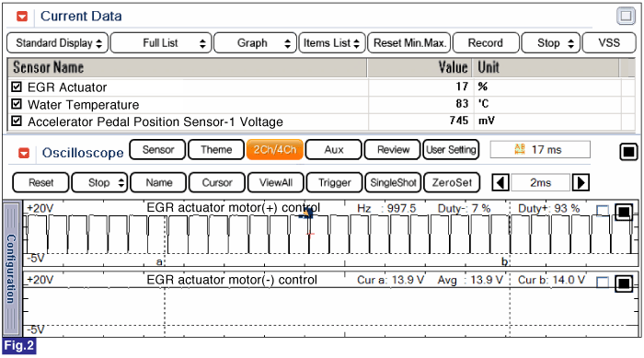Decrease time base with left arrow
The image size is (644, 358).
(500, 182)
